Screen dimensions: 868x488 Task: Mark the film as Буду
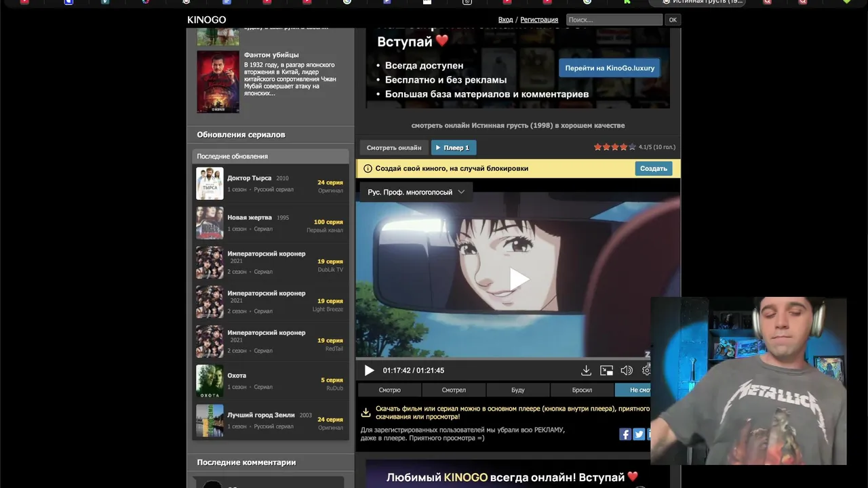coord(518,390)
